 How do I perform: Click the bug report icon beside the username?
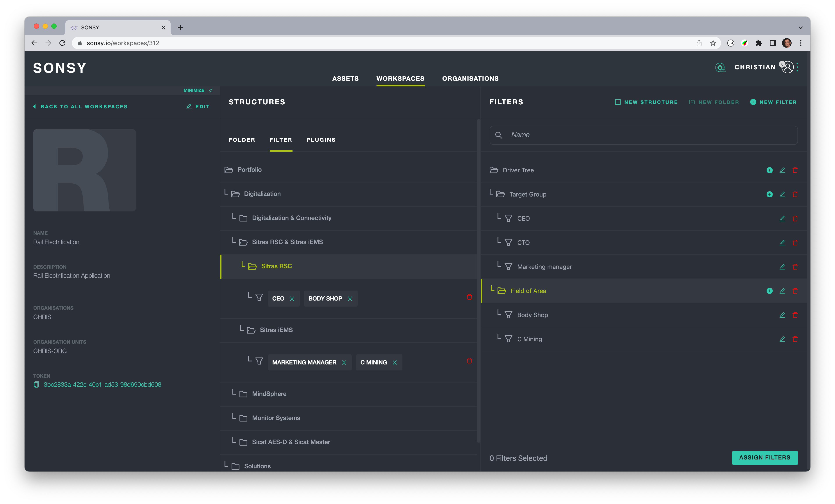coord(720,68)
